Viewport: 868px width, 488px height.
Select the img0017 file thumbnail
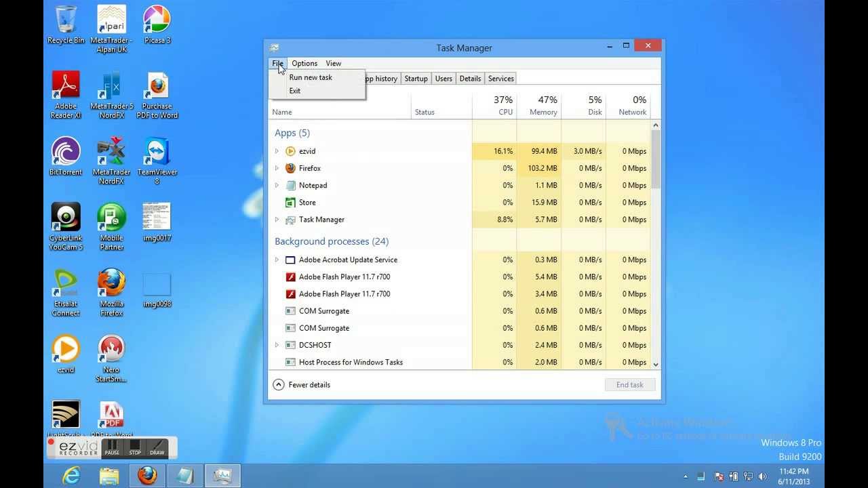pyautogui.click(x=157, y=222)
